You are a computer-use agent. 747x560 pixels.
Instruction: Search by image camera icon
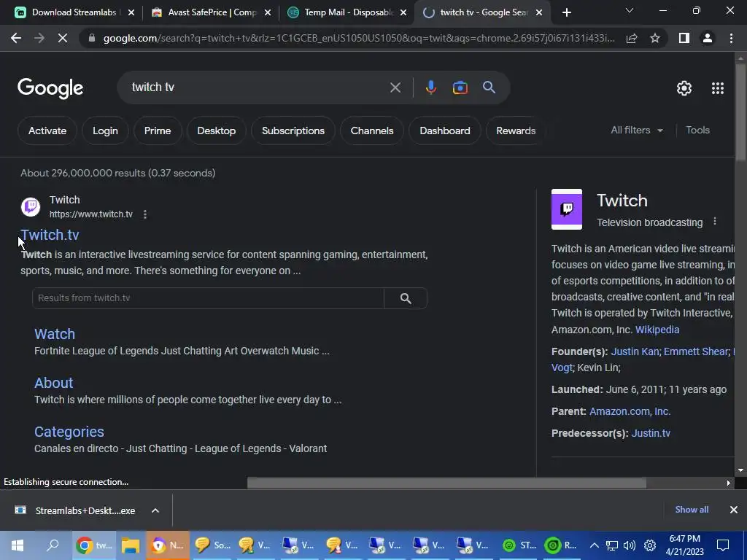click(460, 87)
